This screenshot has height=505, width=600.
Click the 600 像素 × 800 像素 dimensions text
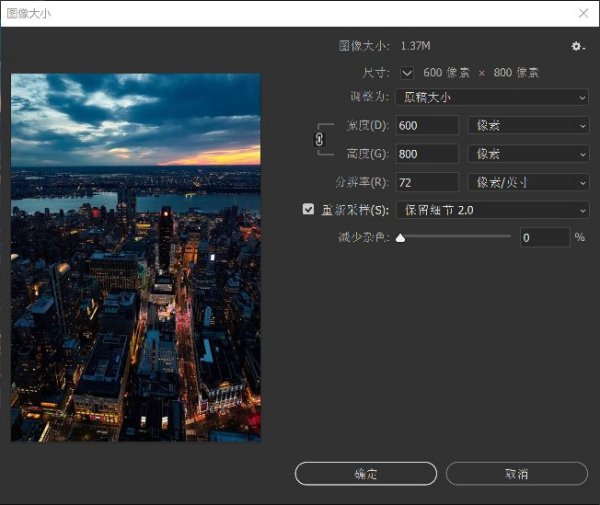pyautogui.click(x=481, y=73)
